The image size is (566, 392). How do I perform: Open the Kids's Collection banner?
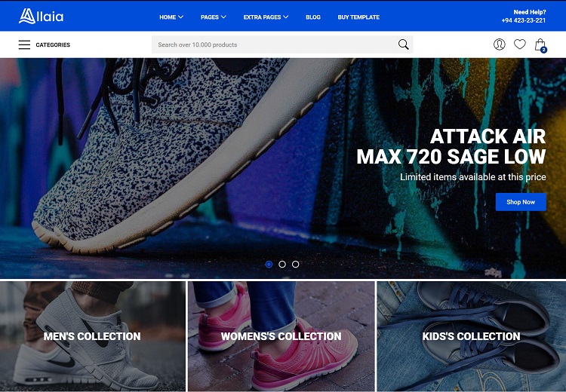pos(471,336)
